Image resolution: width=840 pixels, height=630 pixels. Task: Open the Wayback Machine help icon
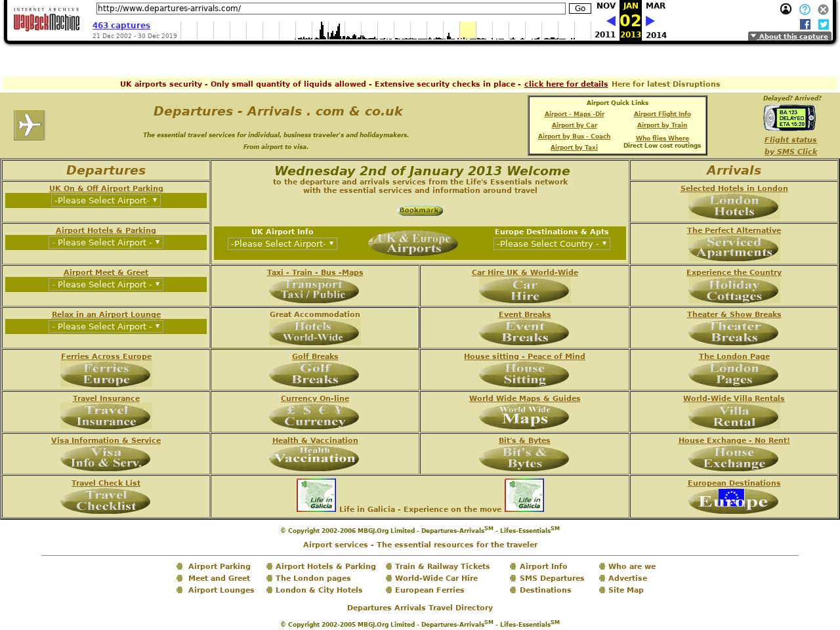[x=805, y=9]
